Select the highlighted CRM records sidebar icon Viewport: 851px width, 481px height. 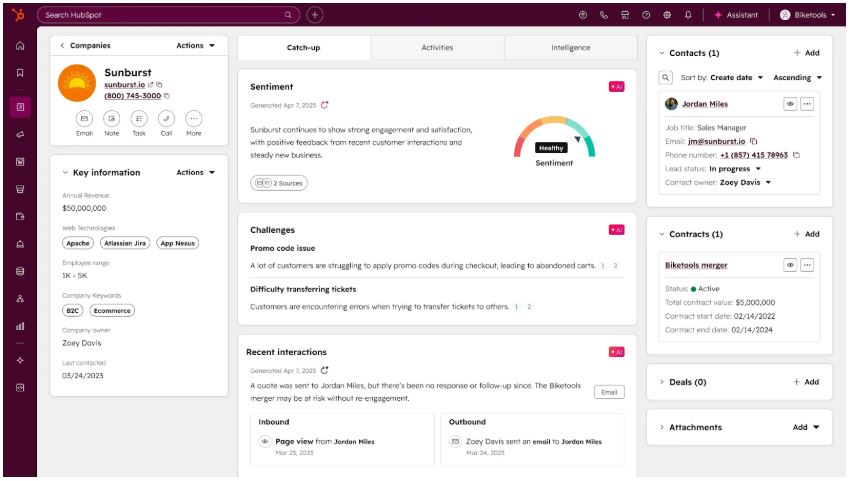click(x=20, y=107)
